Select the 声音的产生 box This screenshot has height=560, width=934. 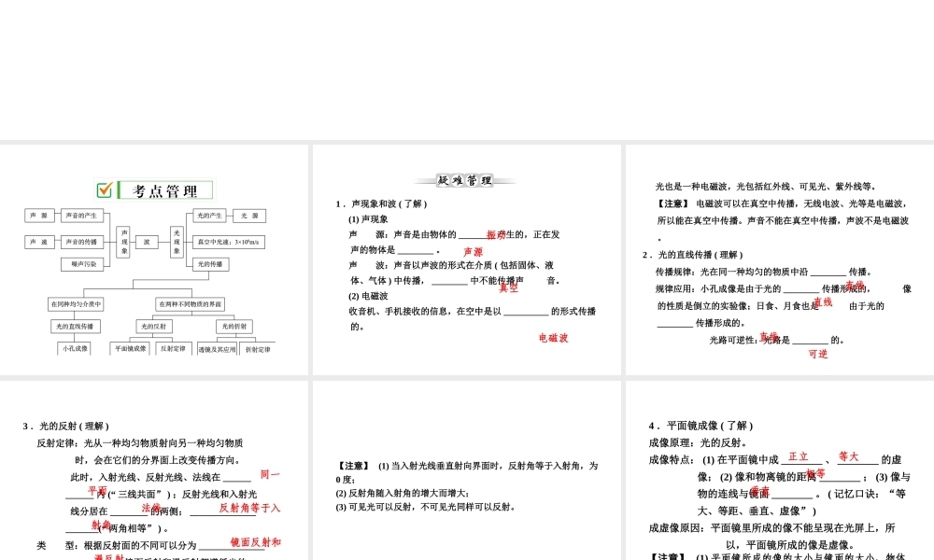click(x=81, y=216)
